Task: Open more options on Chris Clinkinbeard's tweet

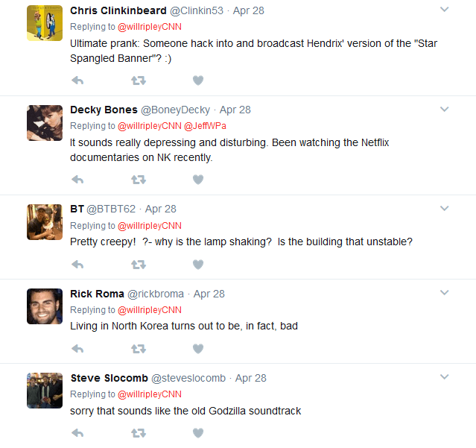Action: click(x=445, y=10)
